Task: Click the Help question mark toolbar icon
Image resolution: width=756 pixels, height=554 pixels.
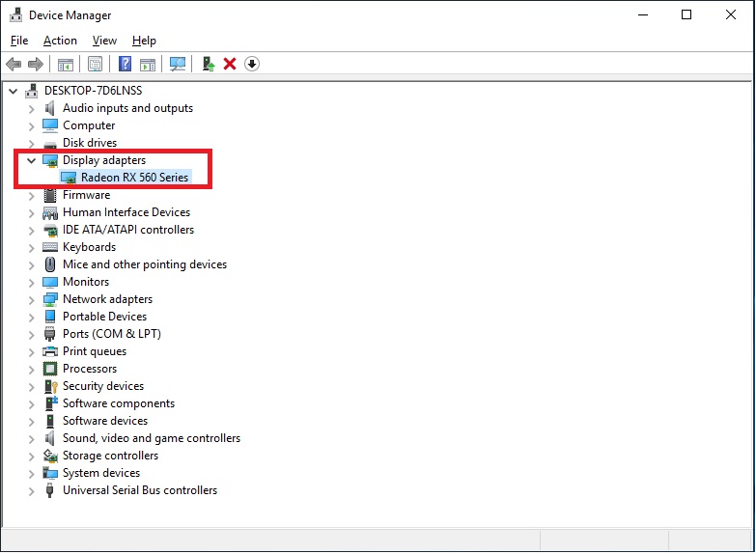Action: pos(125,64)
